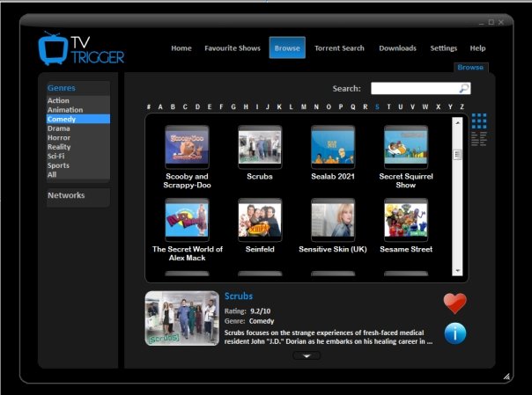Open Scrubs info with blue info icon
The width and height of the screenshot is (532, 395).
pyautogui.click(x=455, y=333)
